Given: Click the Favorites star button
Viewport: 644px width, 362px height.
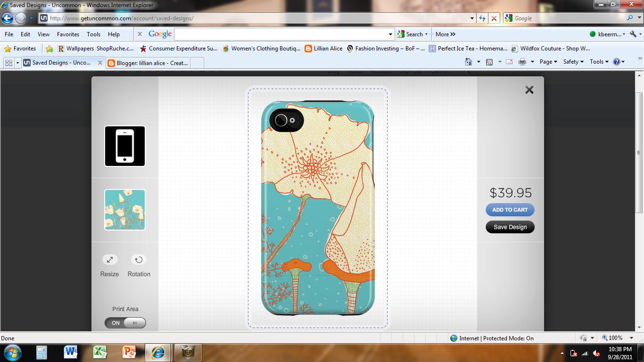Looking at the screenshot, I should [20, 49].
